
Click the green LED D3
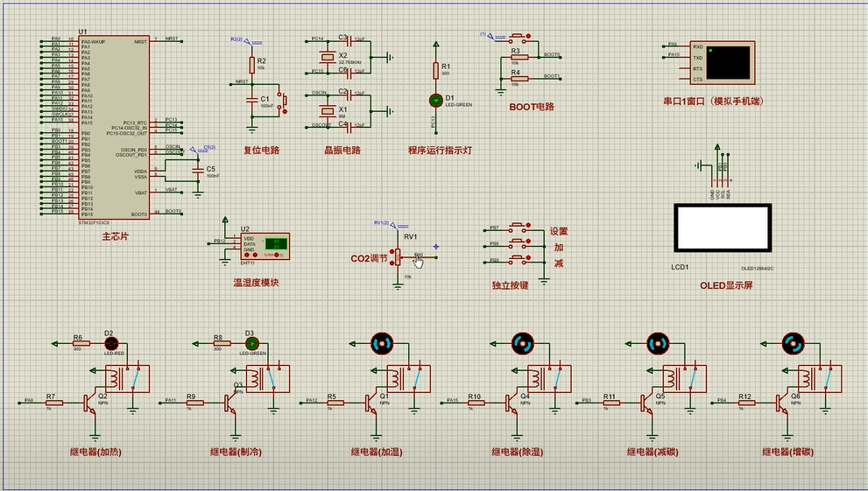(x=251, y=344)
